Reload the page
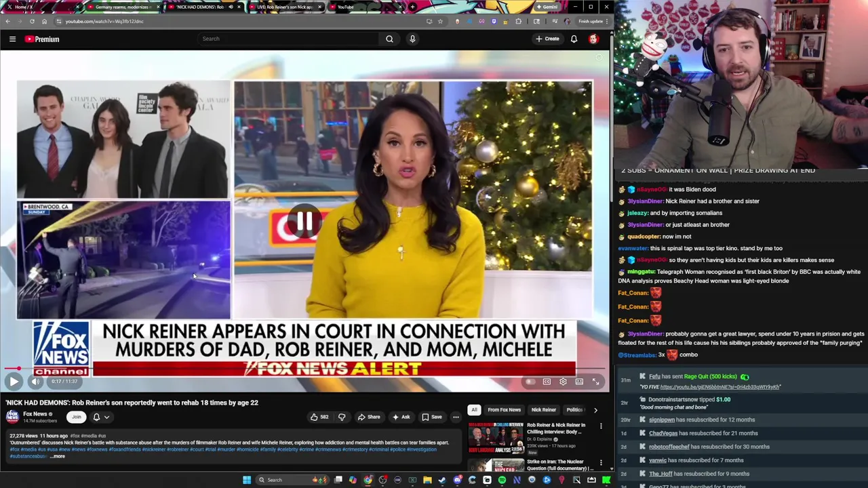Image resolution: width=868 pixels, height=488 pixels. 32,21
